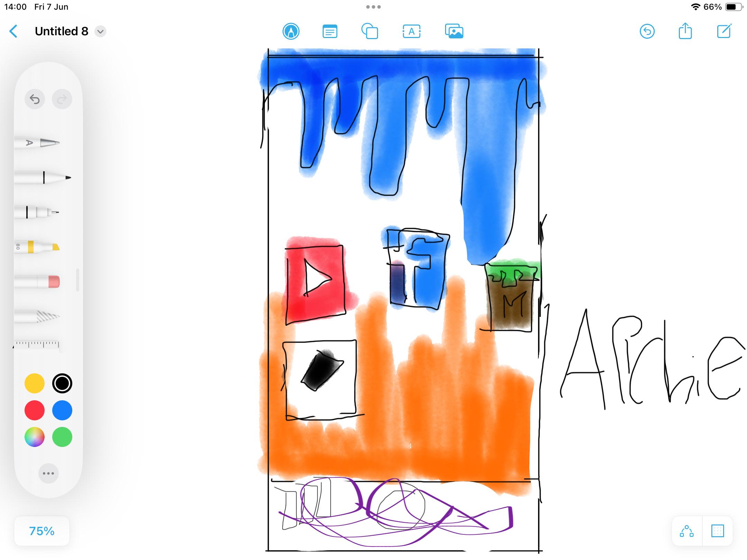Tap the blue Facebook logo drawing
The width and height of the screenshot is (747, 560).
[417, 269]
